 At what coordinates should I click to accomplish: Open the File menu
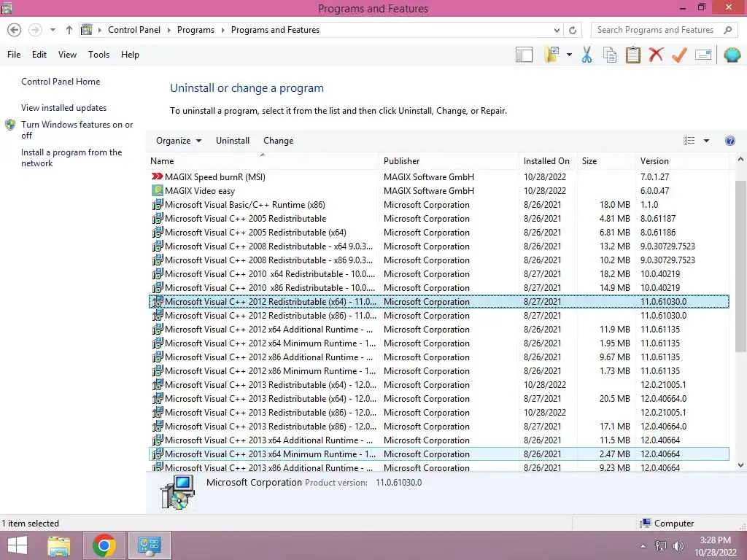tap(14, 54)
